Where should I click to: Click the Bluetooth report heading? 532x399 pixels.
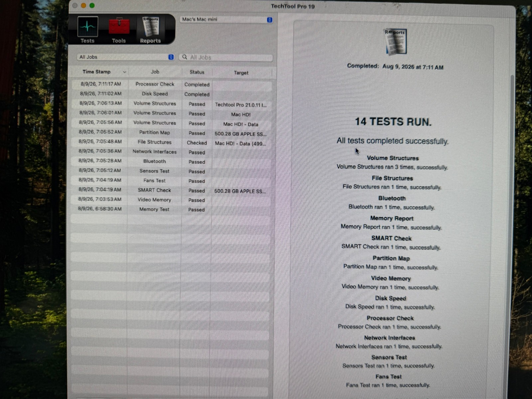(392, 198)
